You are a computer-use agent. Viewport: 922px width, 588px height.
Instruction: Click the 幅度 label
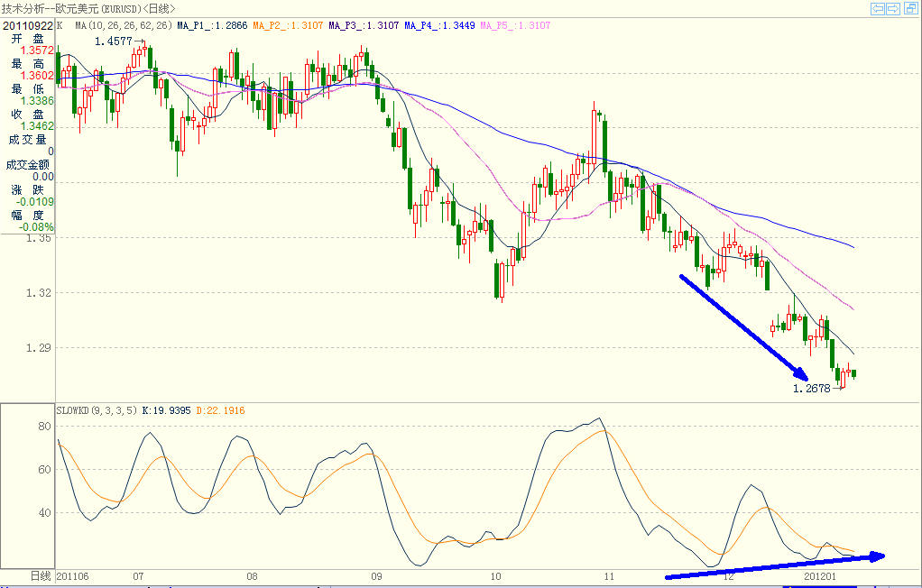tap(28, 216)
